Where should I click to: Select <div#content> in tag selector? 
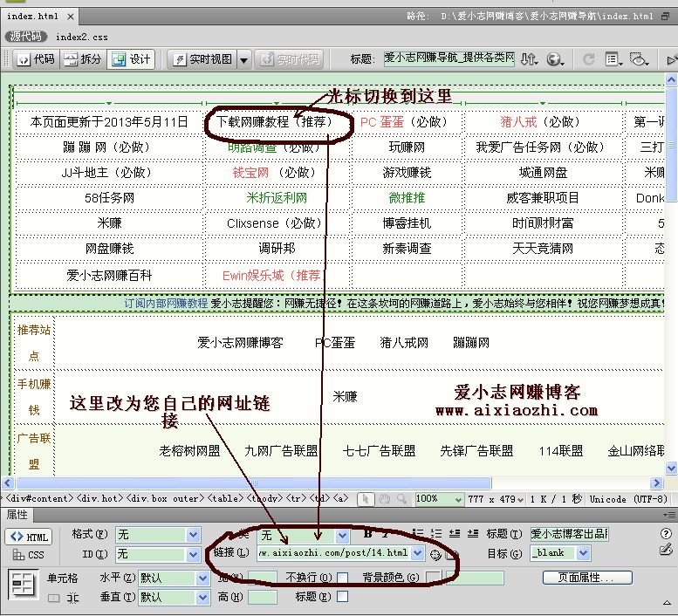tap(39, 498)
